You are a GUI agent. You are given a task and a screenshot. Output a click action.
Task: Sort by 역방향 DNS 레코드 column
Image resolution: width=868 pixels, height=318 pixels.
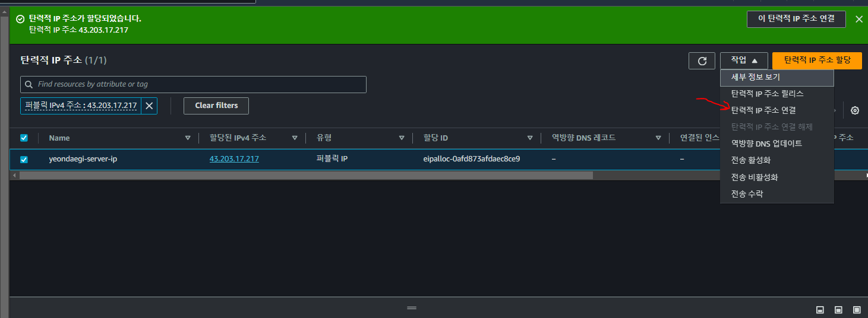click(x=658, y=138)
